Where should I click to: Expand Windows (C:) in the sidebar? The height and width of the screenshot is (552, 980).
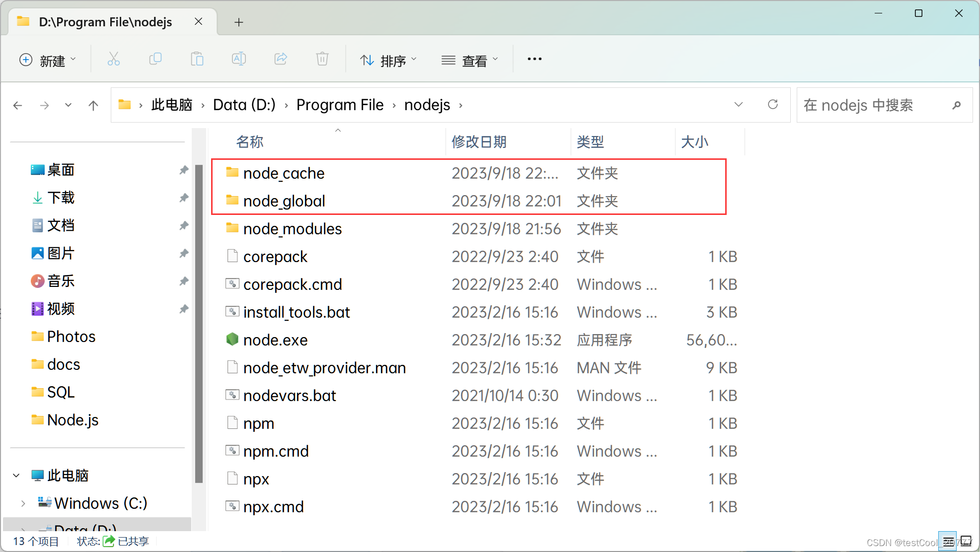tap(23, 503)
